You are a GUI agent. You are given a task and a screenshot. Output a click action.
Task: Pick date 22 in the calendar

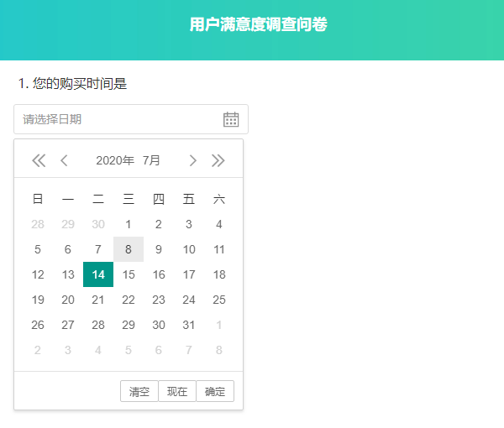129,300
